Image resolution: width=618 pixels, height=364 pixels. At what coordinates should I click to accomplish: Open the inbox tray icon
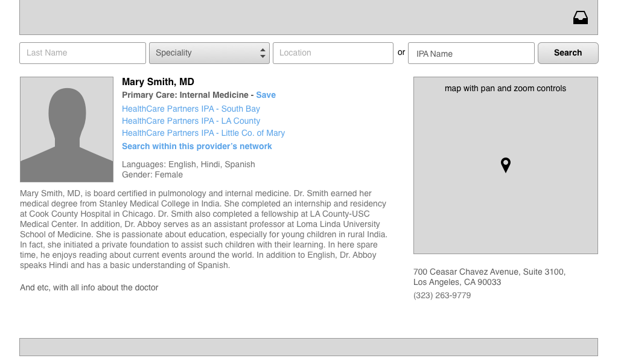[580, 18]
